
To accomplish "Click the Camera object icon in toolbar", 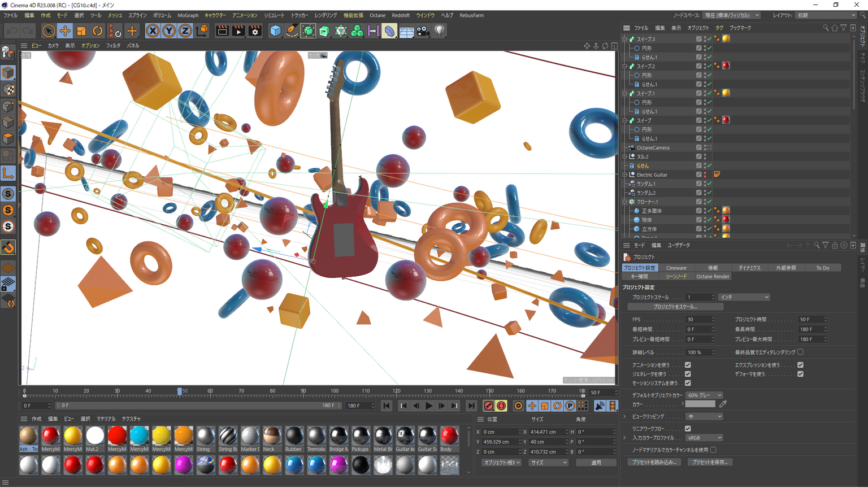I will (423, 31).
